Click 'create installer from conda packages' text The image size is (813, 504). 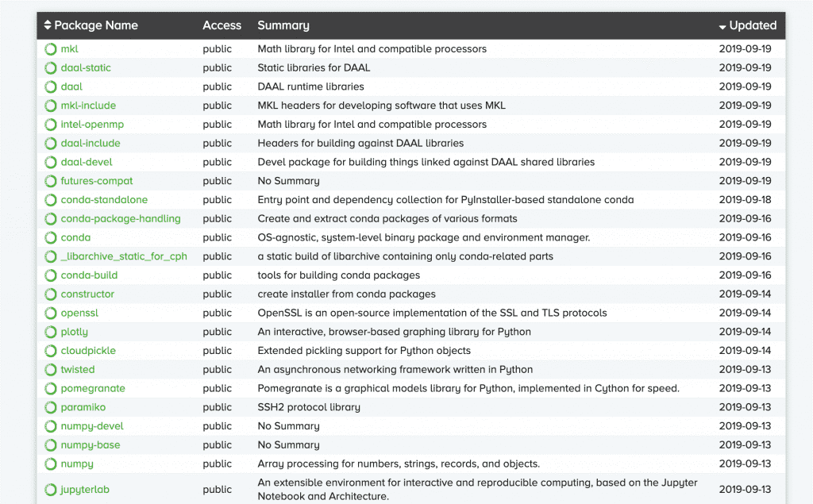pyautogui.click(x=347, y=294)
